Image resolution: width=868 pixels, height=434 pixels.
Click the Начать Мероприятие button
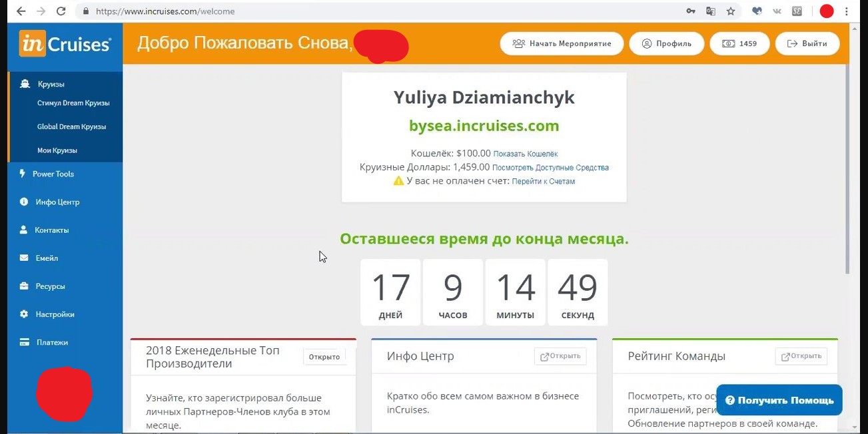click(x=562, y=43)
